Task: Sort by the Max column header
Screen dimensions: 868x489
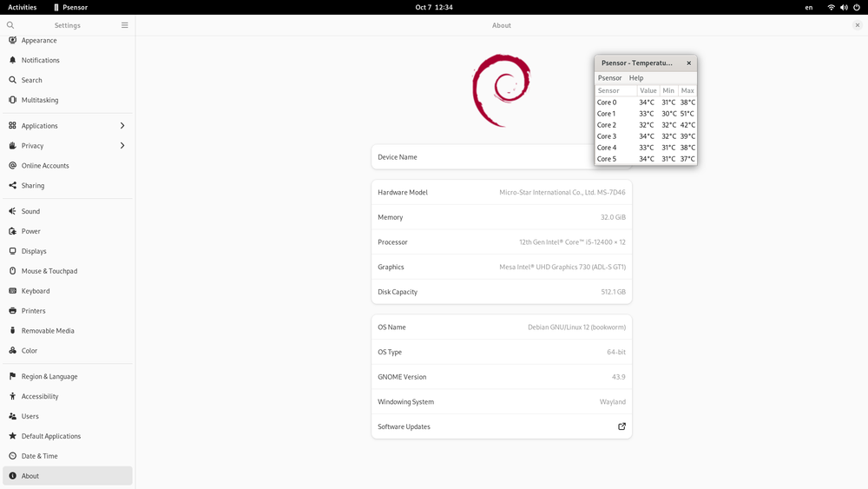Action: [687, 90]
